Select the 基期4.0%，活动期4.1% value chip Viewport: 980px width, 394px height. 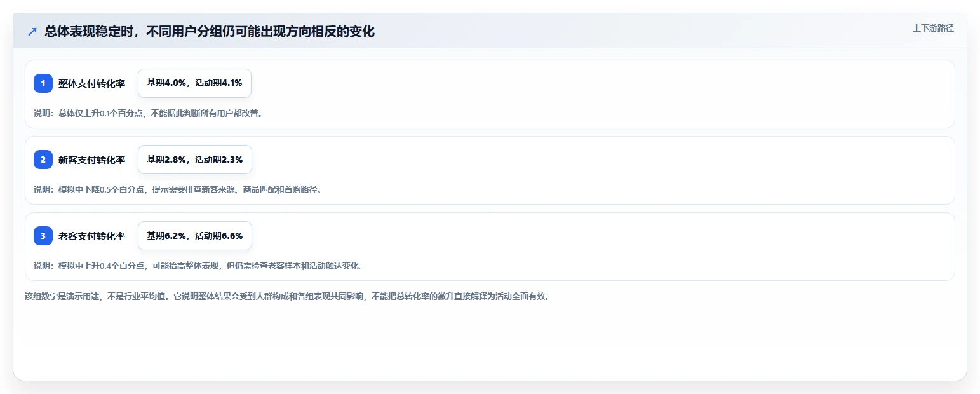[195, 83]
